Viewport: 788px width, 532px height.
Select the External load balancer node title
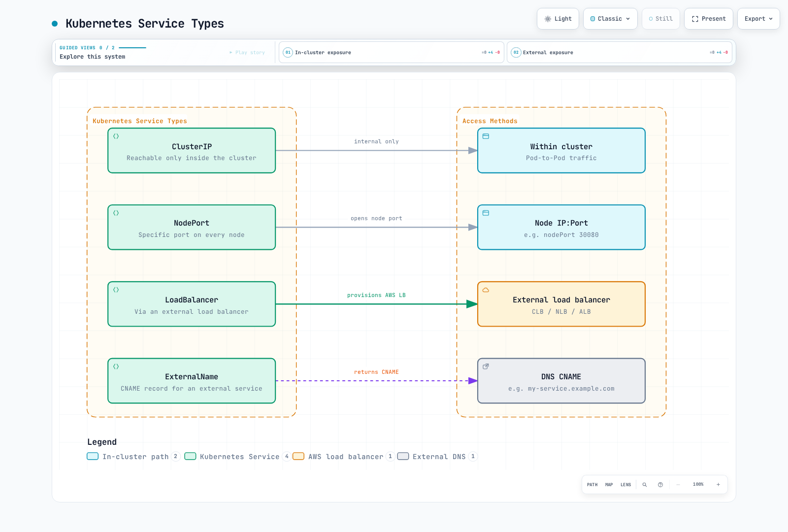click(x=561, y=300)
